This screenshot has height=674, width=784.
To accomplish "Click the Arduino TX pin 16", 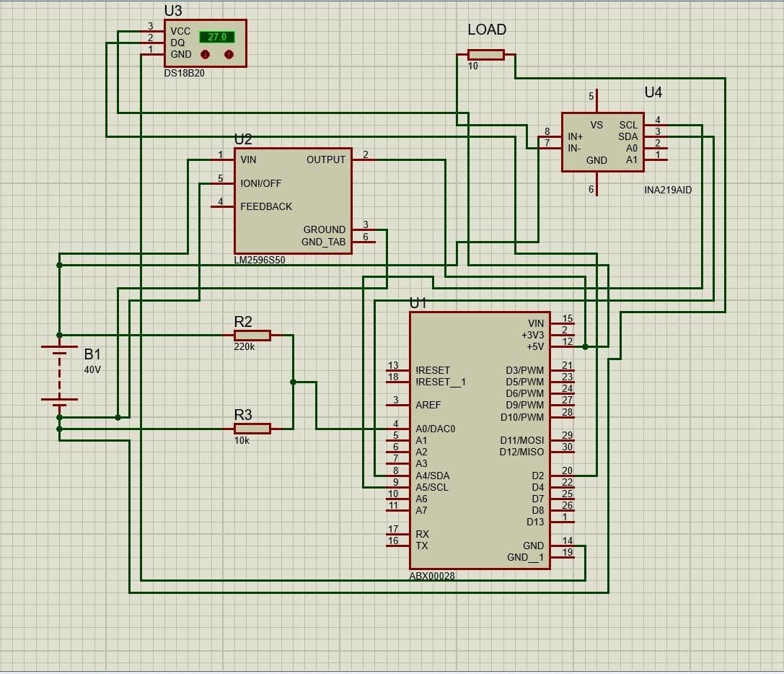I will click(397, 546).
